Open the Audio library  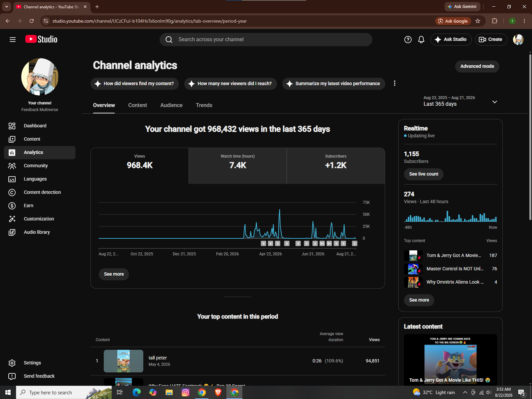[40, 232]
